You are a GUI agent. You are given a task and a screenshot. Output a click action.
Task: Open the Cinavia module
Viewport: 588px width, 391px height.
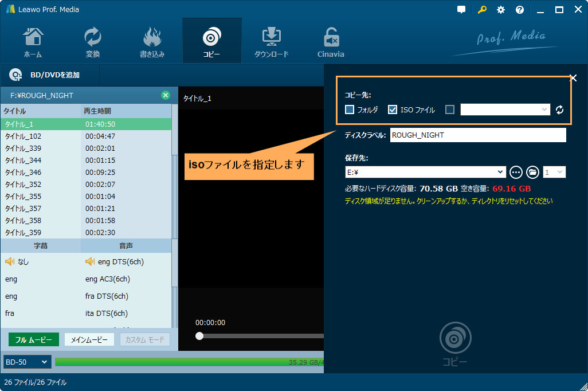coord(330,40)
